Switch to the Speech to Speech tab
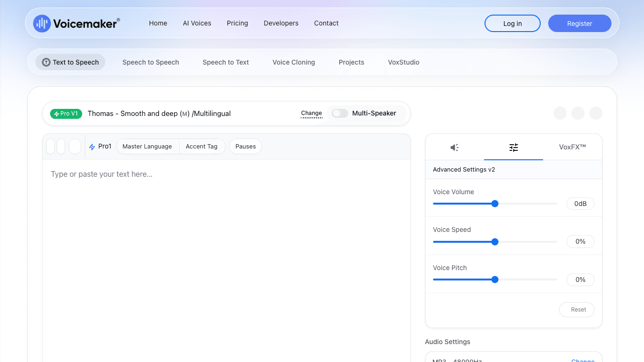This screenshot has width=644, height=362. tap(151, 62)
